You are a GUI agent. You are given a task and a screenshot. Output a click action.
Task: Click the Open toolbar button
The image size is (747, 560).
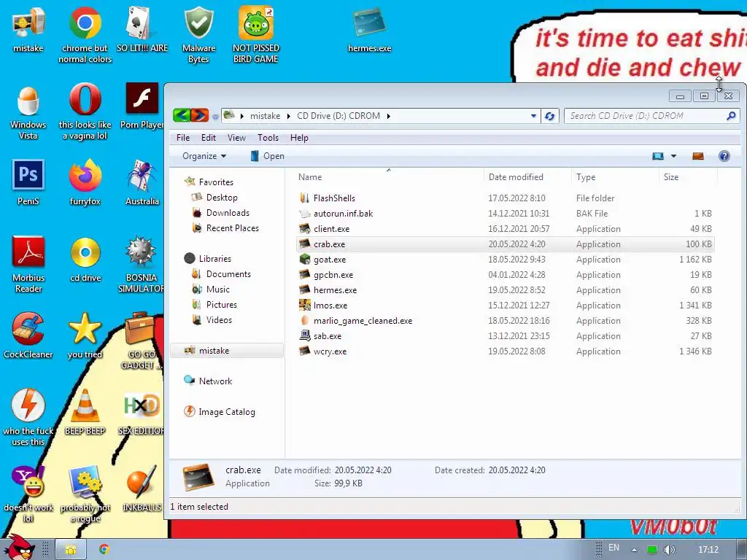click(267, 156)
